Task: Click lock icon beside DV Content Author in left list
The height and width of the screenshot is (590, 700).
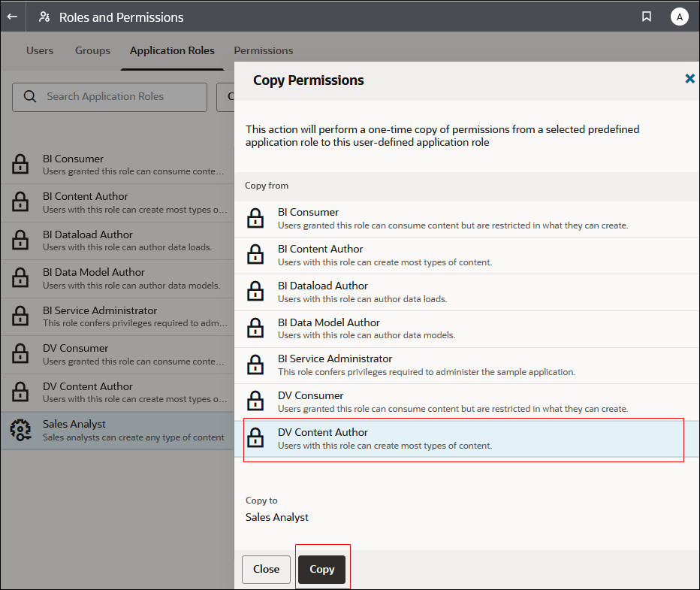Action: coord(20,392)
